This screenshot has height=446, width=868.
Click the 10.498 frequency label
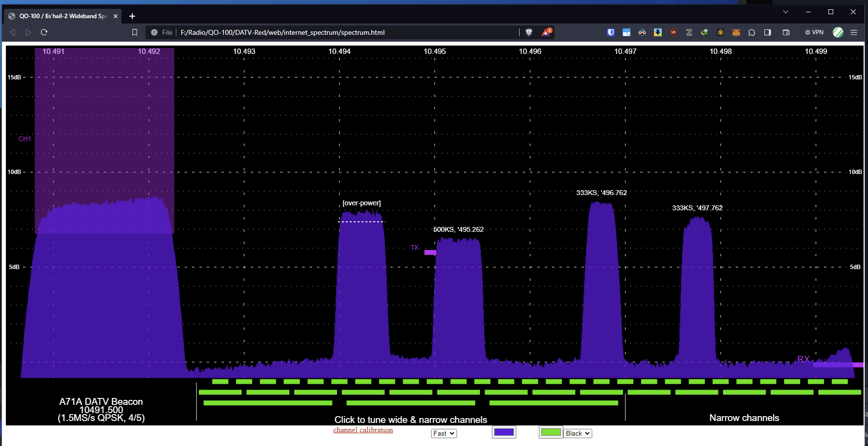[x=721, y=51]
